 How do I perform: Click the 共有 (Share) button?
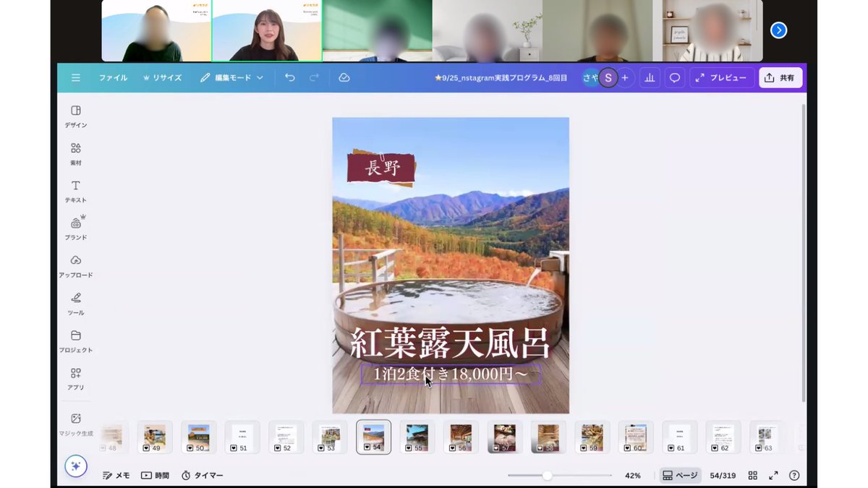tap(780, 77)
